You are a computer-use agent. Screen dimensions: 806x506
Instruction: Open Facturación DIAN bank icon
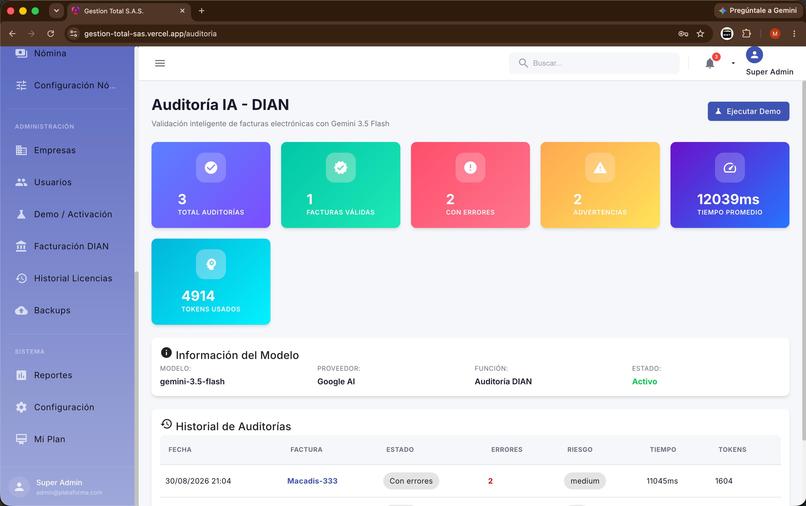click(21, 246)
